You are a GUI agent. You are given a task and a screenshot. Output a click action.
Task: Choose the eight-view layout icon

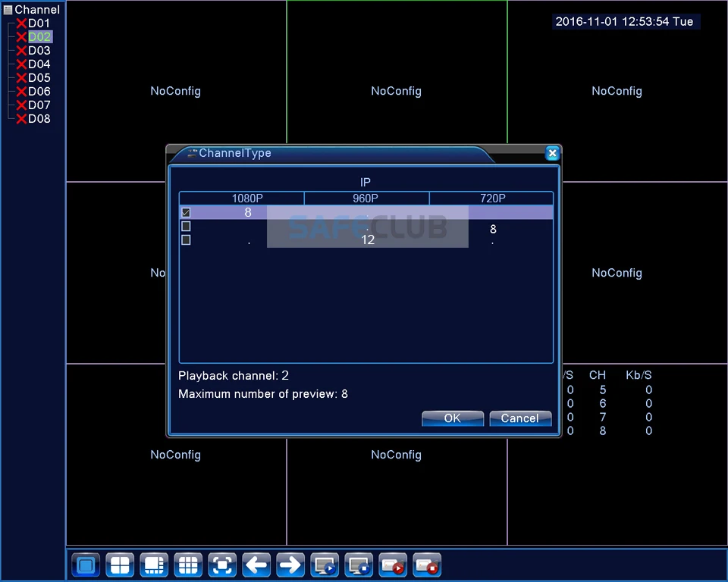154,565
